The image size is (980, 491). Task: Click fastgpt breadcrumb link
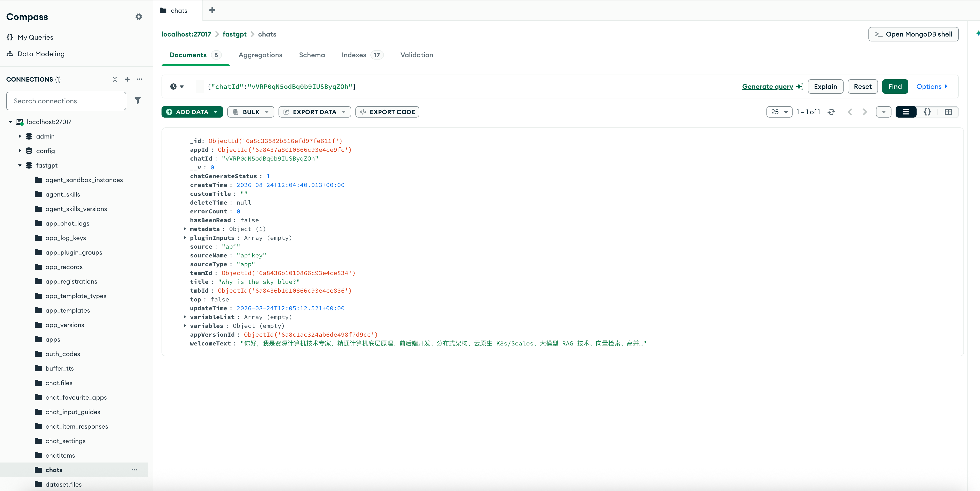click(234, 34)
